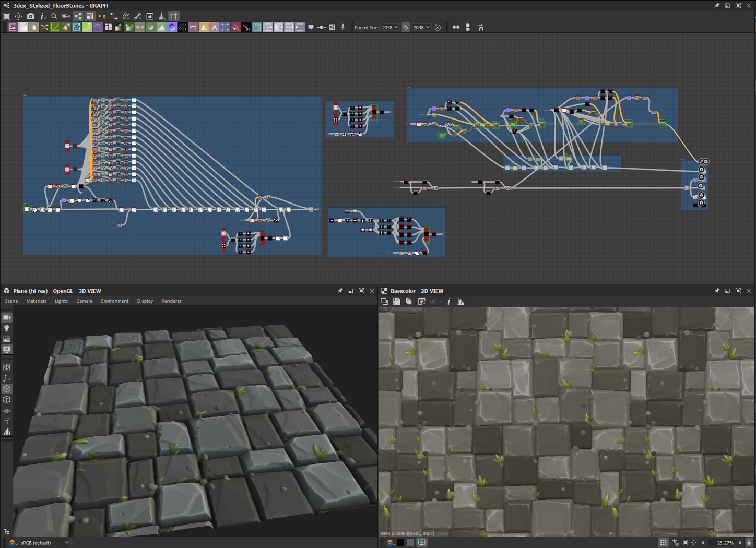Open the magnifier search tool in graph toolbar
The width and height of the screenshot is (756, 548).
coord(54,16)
